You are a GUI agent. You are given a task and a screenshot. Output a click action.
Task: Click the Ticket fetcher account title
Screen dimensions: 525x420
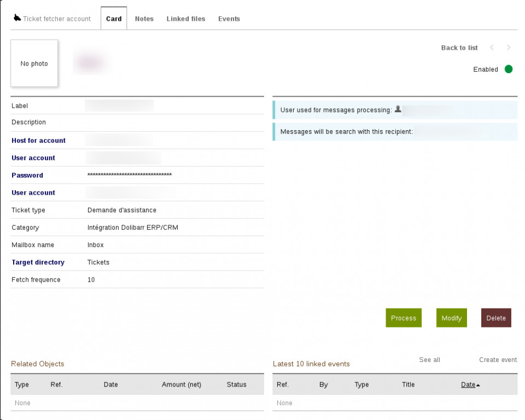point(57,19)
